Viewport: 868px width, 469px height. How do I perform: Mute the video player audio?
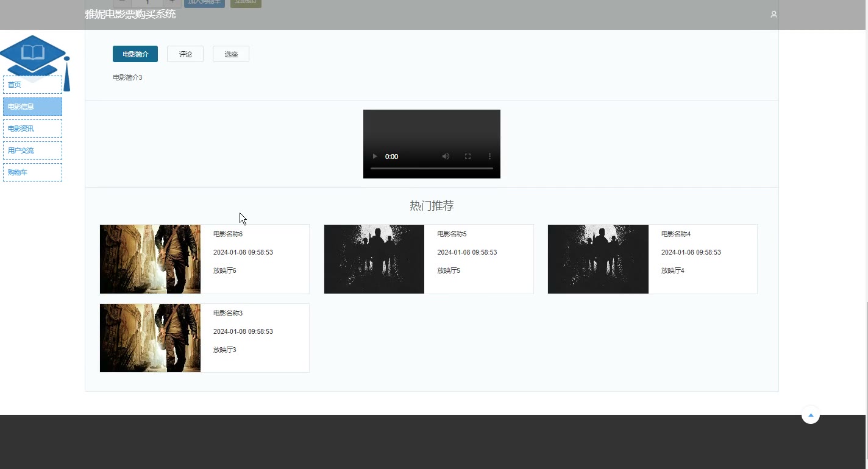(446, 157)
